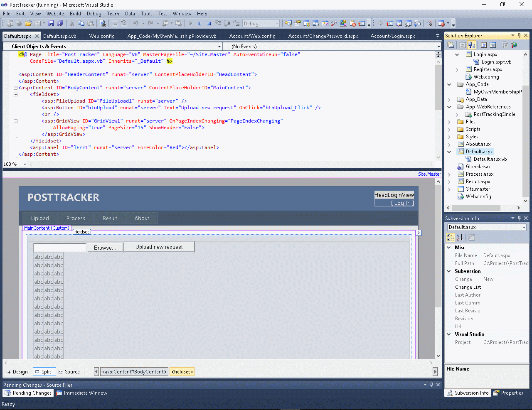Open the Website menu
The image size is (532, 410).
tap(55, 14)
